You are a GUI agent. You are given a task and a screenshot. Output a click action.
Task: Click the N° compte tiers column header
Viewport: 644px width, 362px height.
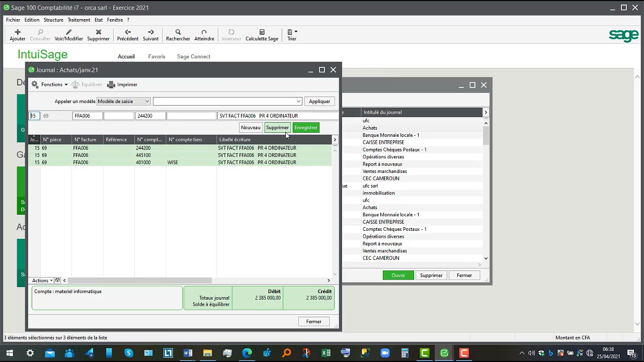click(x=191, y=140)
